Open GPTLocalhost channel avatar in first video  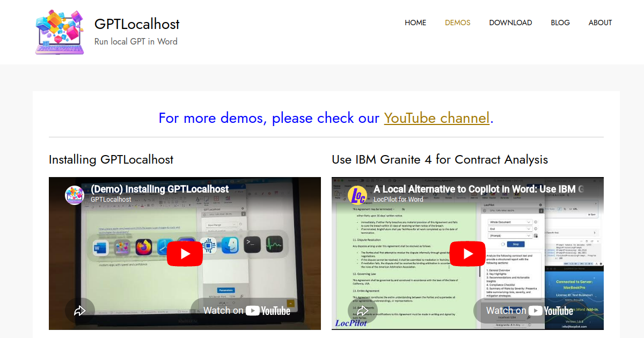click(75, 195)
